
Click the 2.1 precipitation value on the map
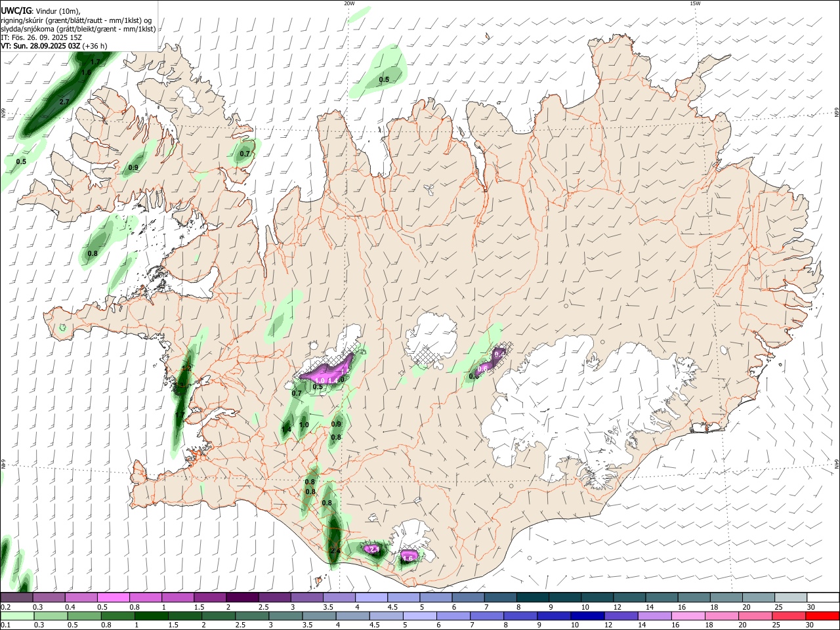(x=375, y=549)
